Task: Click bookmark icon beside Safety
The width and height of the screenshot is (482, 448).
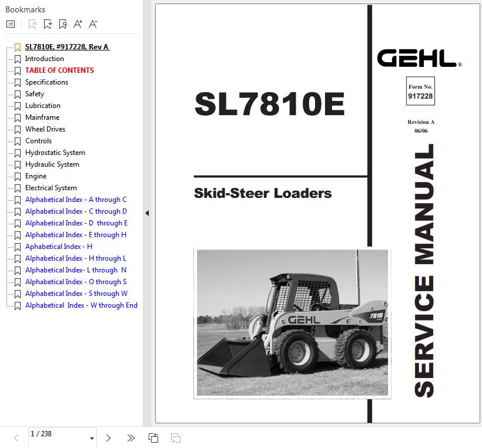Action: (18, 95)
